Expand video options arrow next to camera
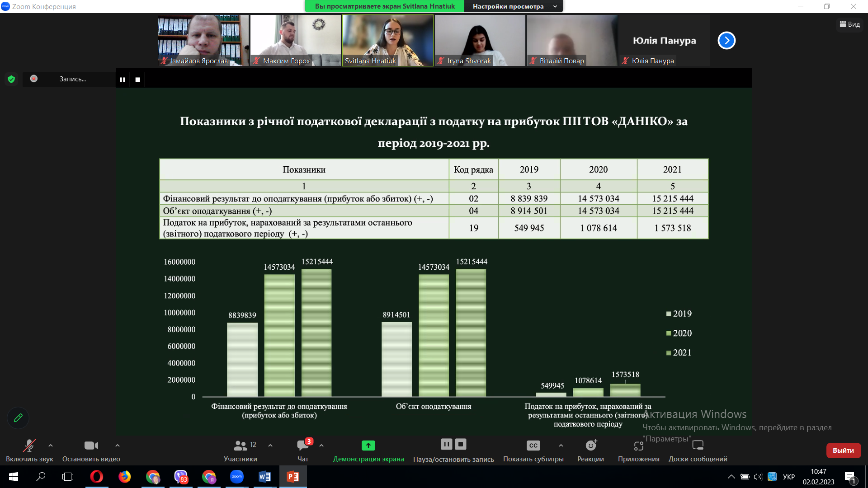 pos(118,446)
